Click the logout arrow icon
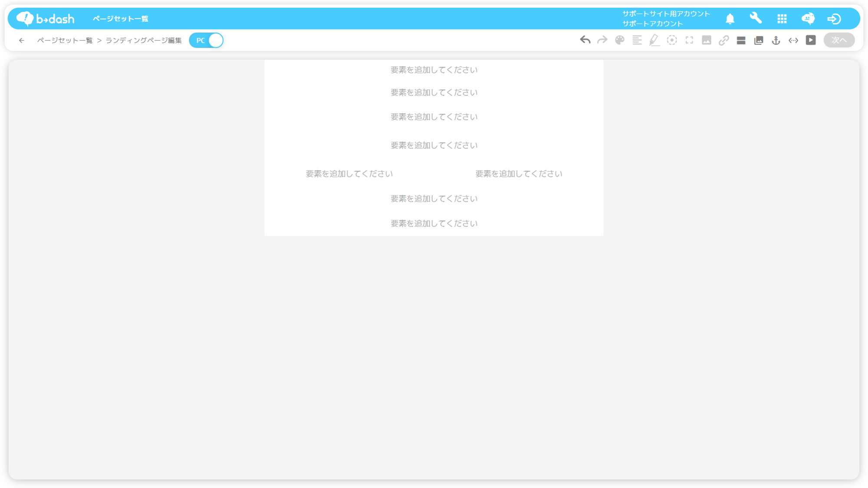Image resolution: width=868 pixels, height=488 pixels. [834, 19]
